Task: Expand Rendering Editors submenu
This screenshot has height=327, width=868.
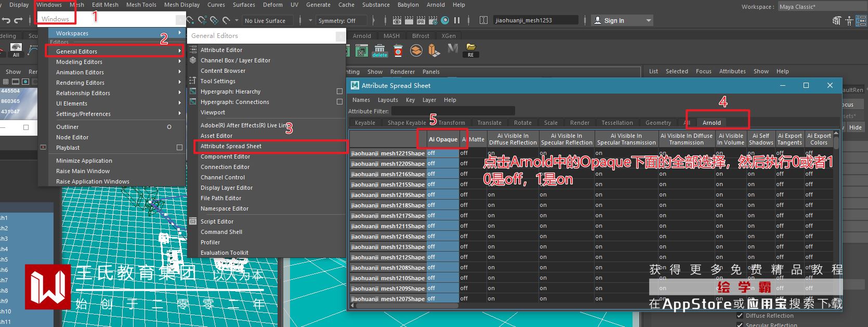Action: (180, 83)
